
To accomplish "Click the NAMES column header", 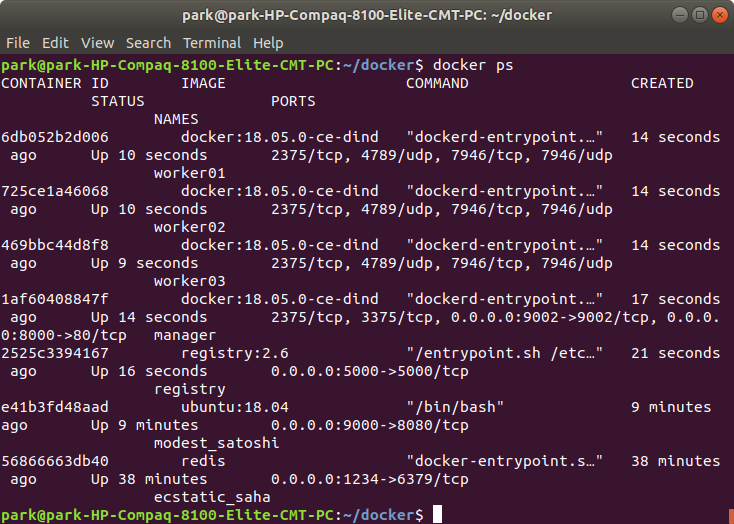I will point(176,119).
